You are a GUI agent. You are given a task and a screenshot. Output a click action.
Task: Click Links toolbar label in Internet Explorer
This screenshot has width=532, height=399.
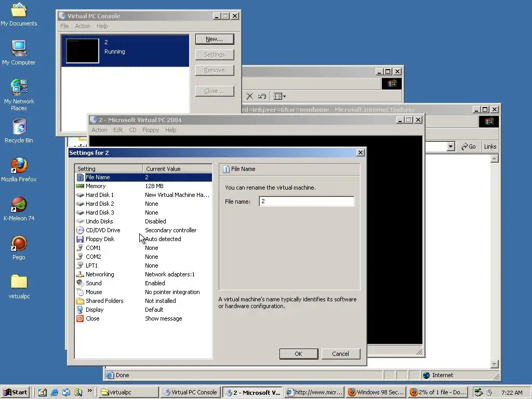coord(490,147)
